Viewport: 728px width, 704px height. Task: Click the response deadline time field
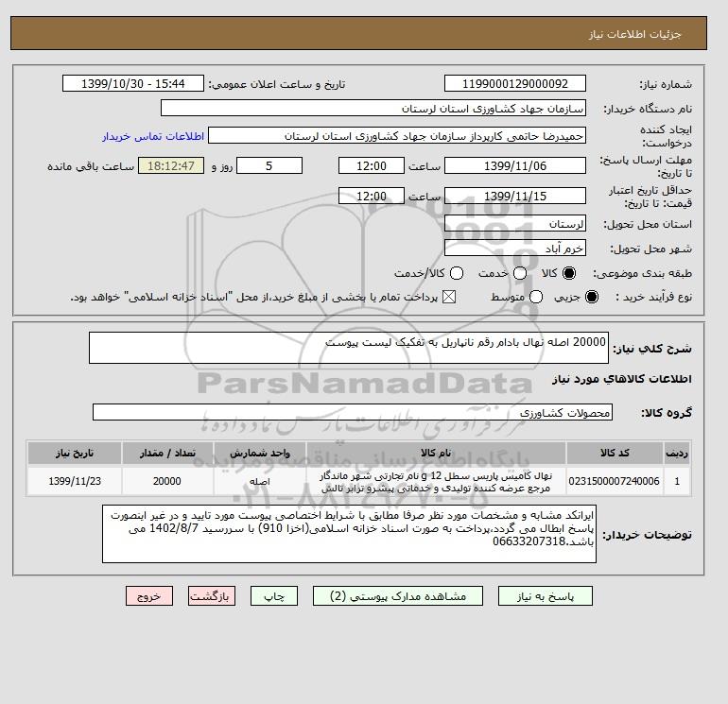[x=372, y=166]
